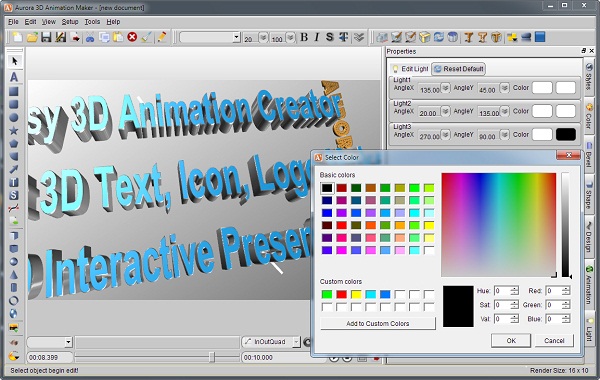Pick the yellow custom color swatch
Image resolution: width=600 pixels, height=380 pixels.
click(x=356, y=294)
